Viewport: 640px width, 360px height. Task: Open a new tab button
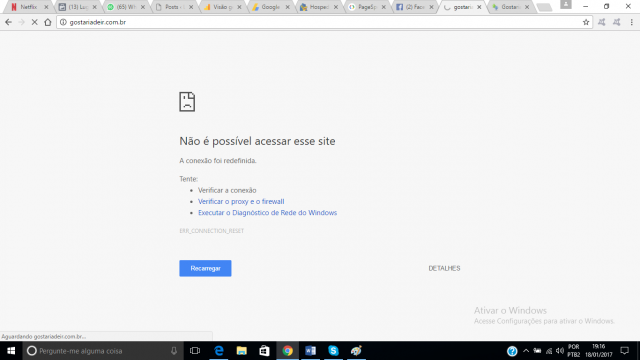(x=544, y=7)
